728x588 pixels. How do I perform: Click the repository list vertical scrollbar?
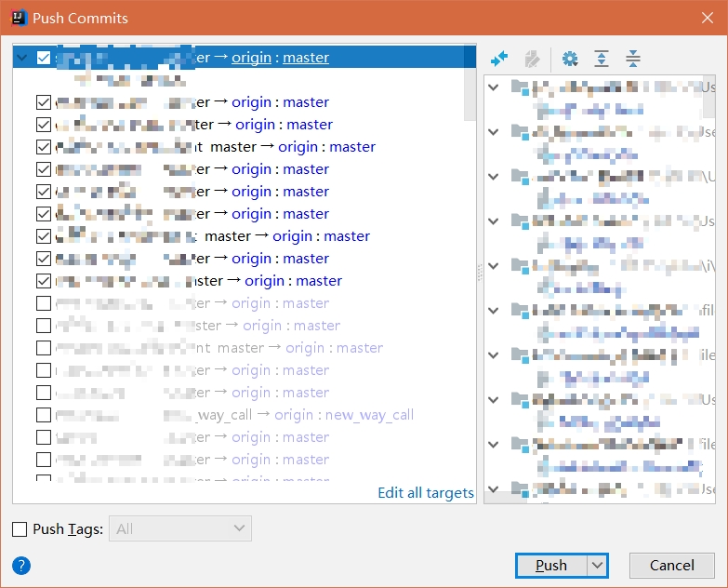coord(470,84)
